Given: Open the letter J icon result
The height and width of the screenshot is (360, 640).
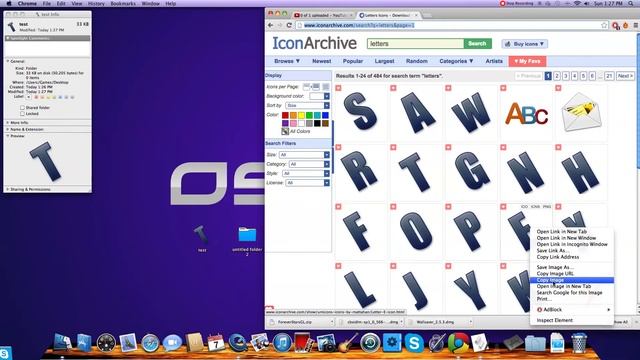Looking at the screenshot, I should (415, 290).
